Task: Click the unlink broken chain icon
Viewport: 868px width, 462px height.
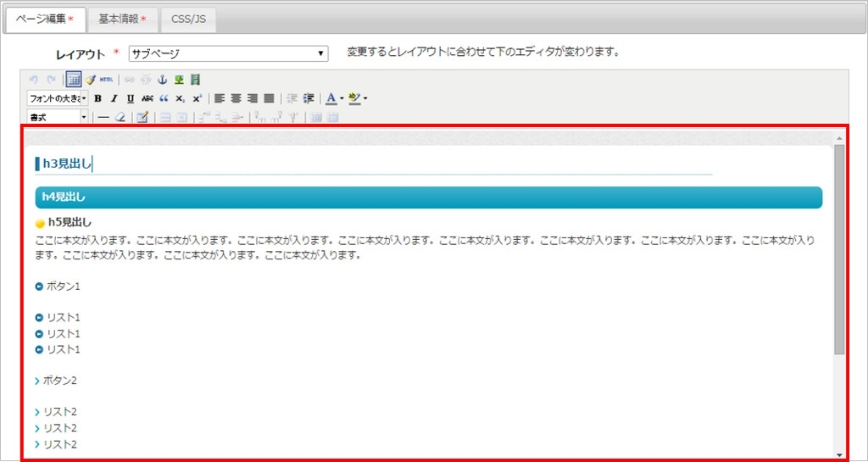Action: (146, 80)
